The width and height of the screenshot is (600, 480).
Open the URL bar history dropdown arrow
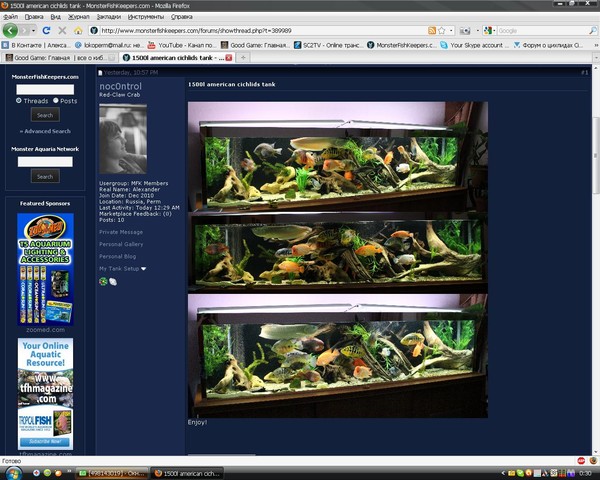pyautogui.click(x=451, y=31)
